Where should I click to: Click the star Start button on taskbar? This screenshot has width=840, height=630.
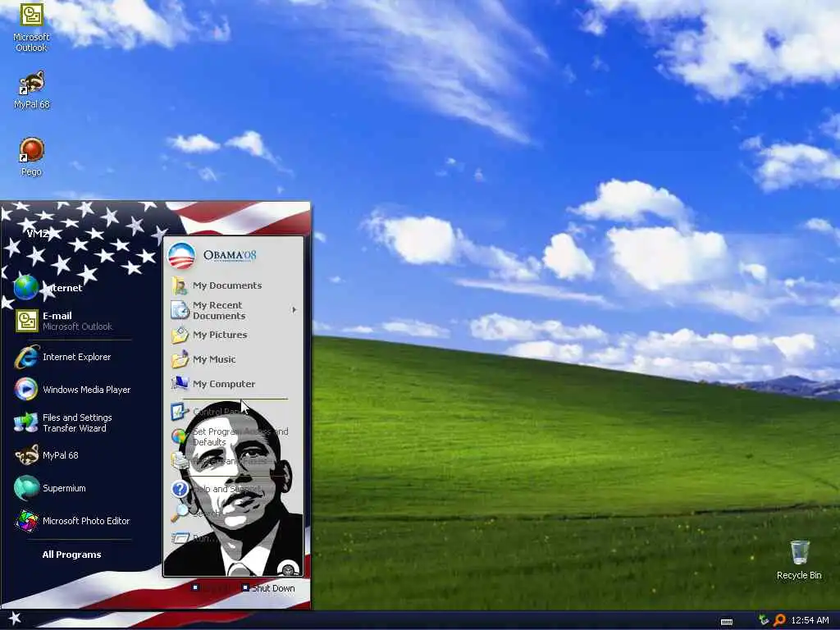[15, 619]
